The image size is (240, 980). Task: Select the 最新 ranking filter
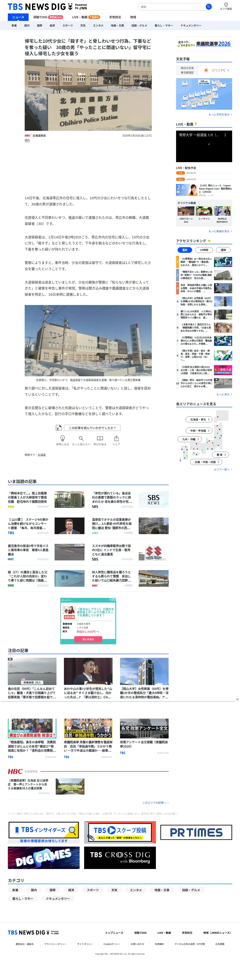pyautogui.click(x=185, y=250)
